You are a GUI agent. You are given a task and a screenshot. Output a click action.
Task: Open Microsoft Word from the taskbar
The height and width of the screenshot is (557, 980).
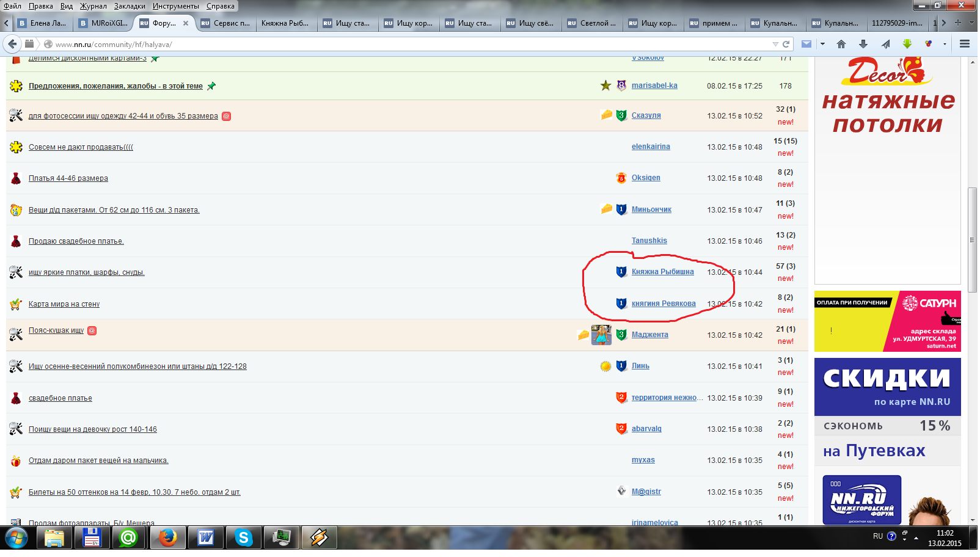pyautogui.click(x=206, y=537)
